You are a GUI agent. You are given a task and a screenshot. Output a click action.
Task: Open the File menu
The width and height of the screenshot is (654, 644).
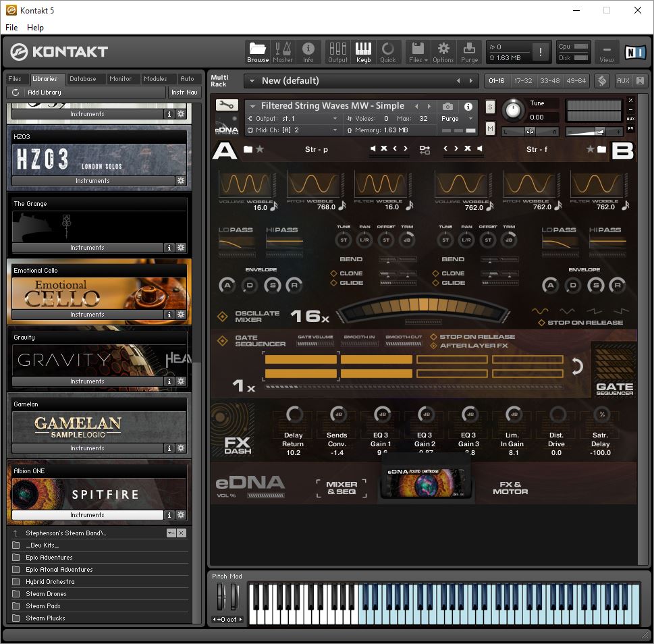pyautogui.click(x=11, y=28)
